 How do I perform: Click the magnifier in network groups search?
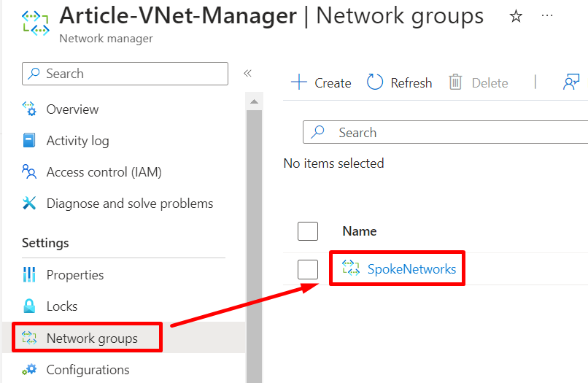pyautogui.click(x=317, y=131)
